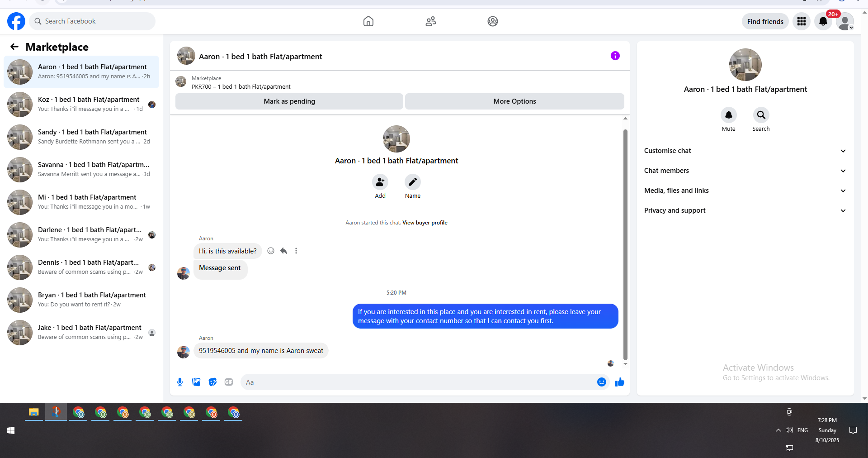Go back using the Marketplace back arrow

(x=14, y=47)
